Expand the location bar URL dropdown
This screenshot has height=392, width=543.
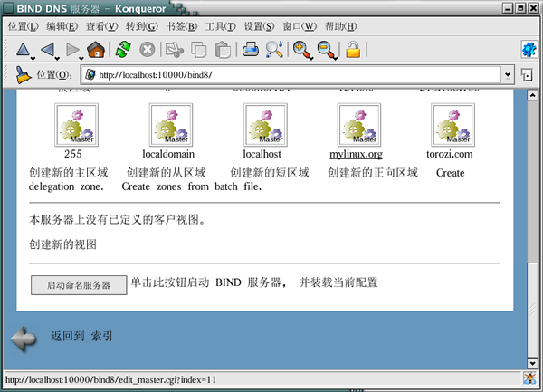[x=508, y=75]
